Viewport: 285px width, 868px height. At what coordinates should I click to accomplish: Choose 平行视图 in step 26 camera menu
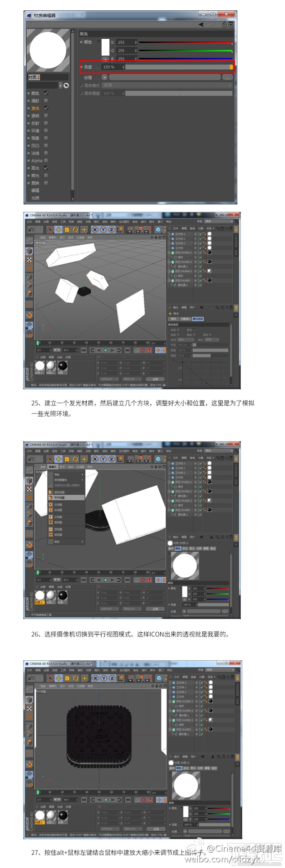pyautogui.click(x=66, y=498)
